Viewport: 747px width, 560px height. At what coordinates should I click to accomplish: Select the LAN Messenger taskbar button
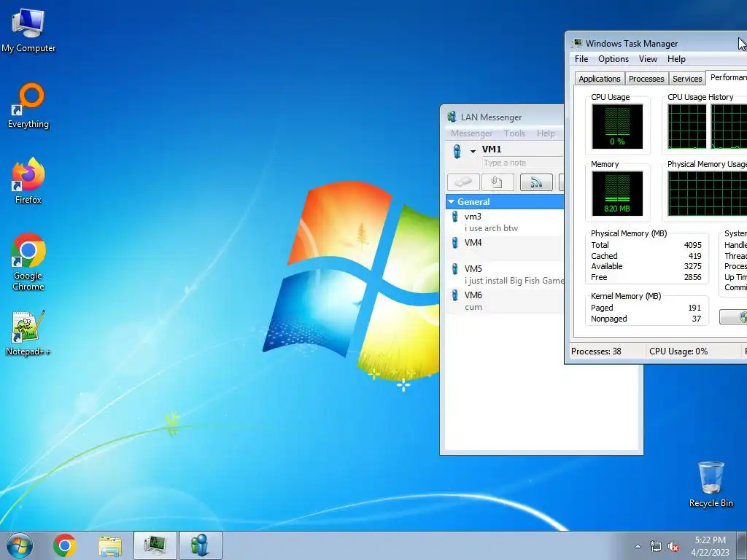200,545
